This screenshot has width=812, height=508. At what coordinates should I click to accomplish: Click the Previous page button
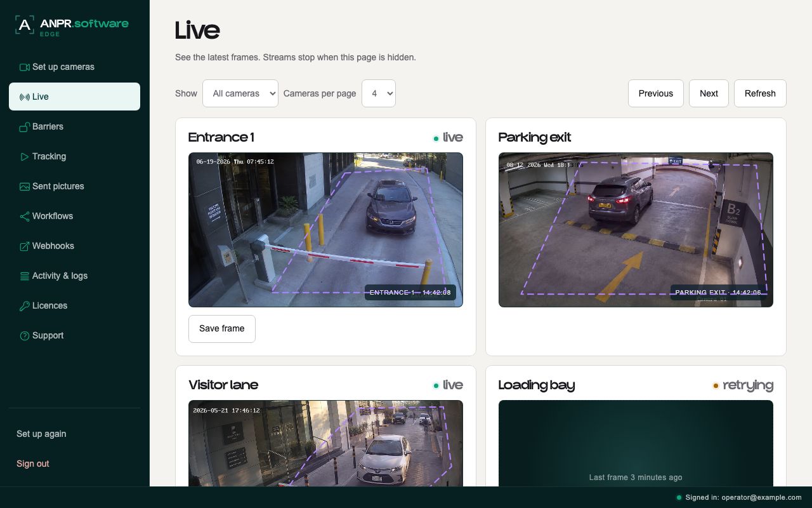tap(656, 93)
